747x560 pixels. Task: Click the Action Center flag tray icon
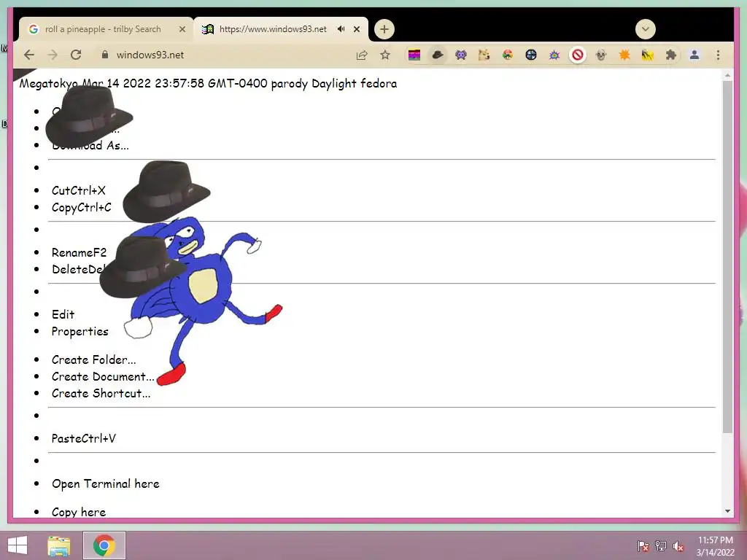coord(643,546)
